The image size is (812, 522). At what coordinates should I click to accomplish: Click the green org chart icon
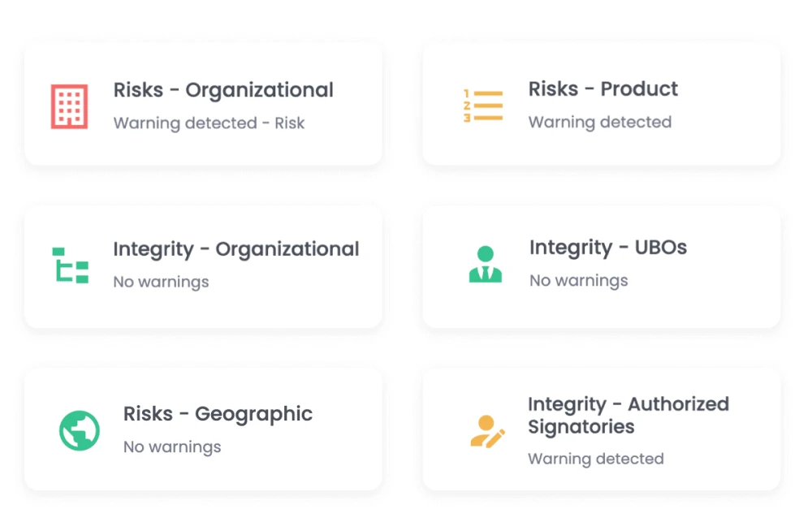click(x=70, y=265)
